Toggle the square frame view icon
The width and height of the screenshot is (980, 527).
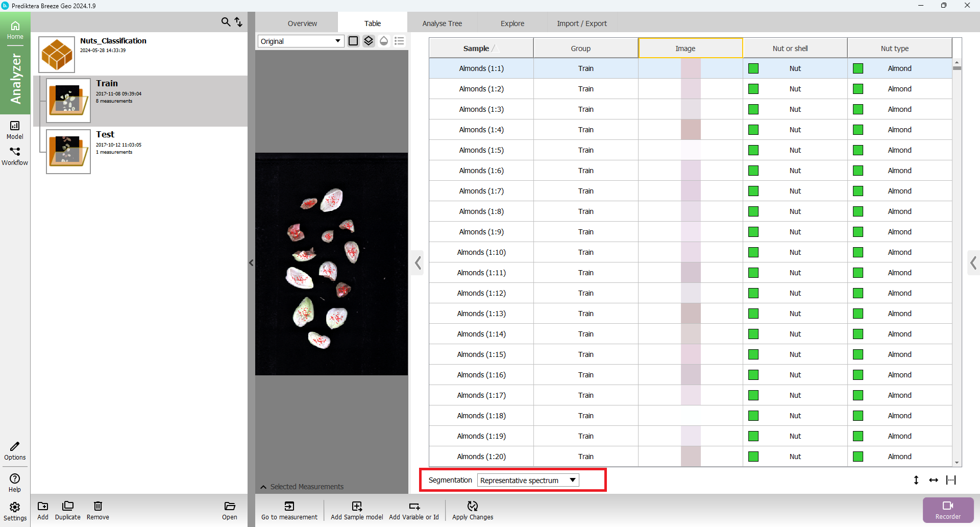coord(353,41)
